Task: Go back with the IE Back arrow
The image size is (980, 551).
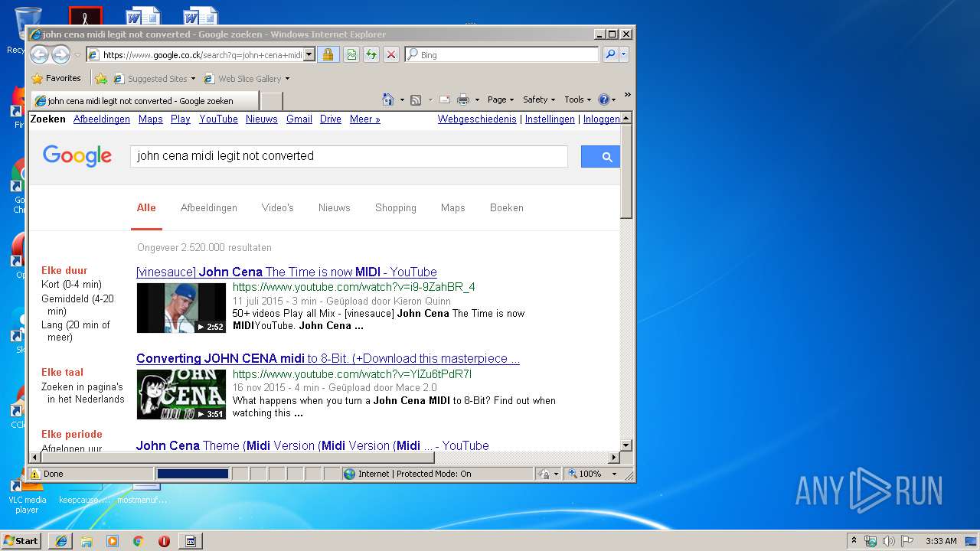Action: tap(39, 54)
